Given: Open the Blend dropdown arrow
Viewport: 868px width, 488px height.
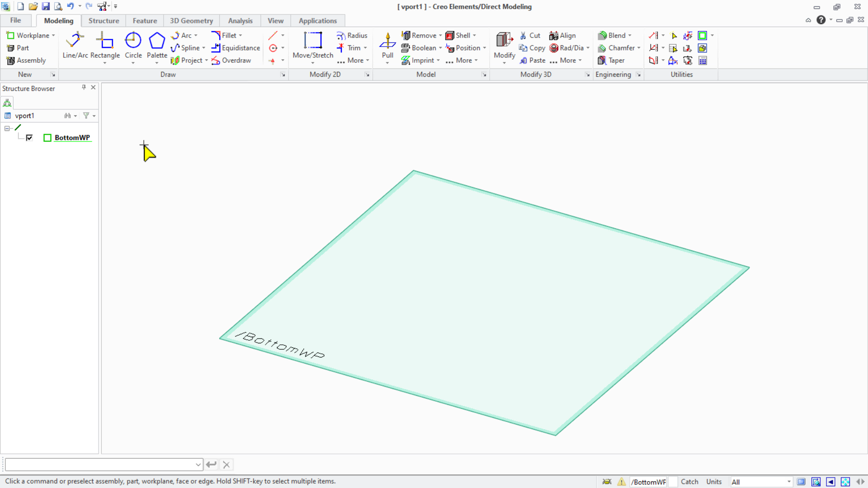Looking at the screenshot, I should click(x=630, y=35).
